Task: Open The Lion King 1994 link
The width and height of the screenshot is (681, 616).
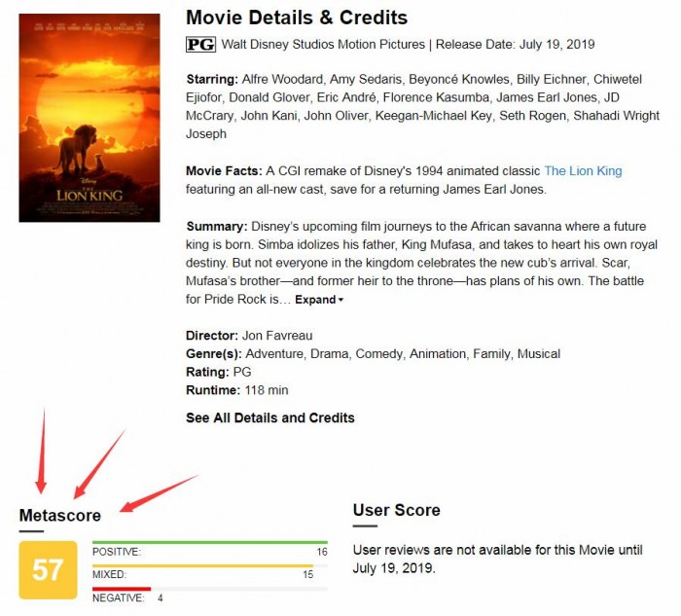Action: [583, 171]
